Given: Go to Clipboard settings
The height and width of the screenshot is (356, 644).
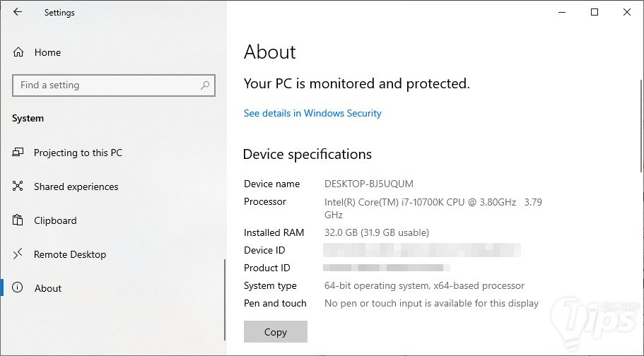Looking at the screenshot, I should point(55,220).
